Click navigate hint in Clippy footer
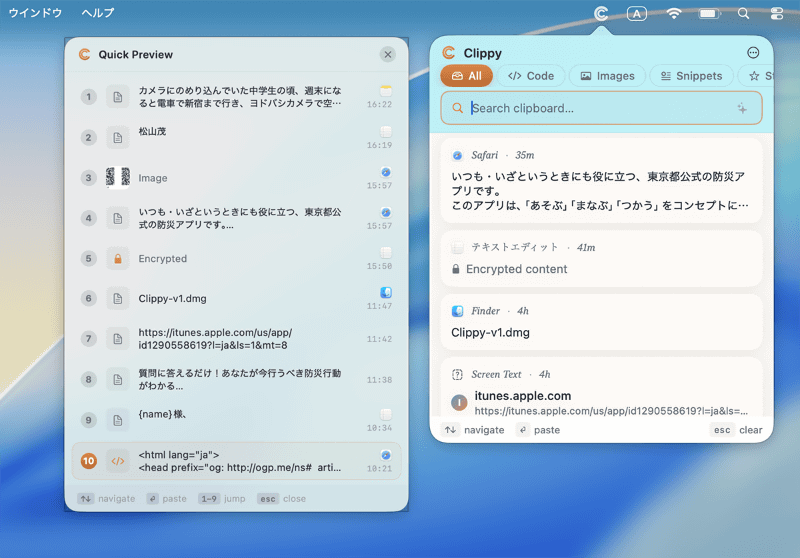Viewport: 800px width, 558px height. coord(473,430)
